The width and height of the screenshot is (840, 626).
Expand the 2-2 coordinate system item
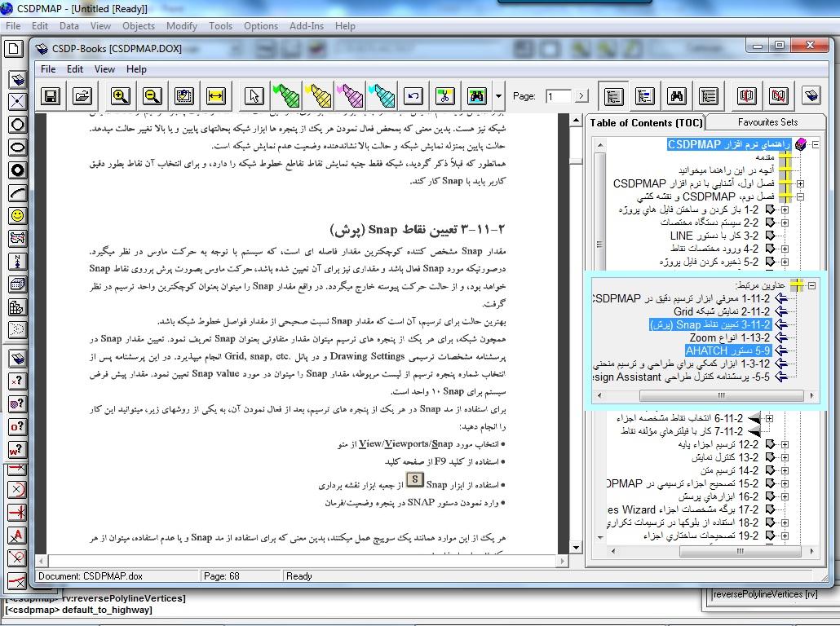(785, 223)
